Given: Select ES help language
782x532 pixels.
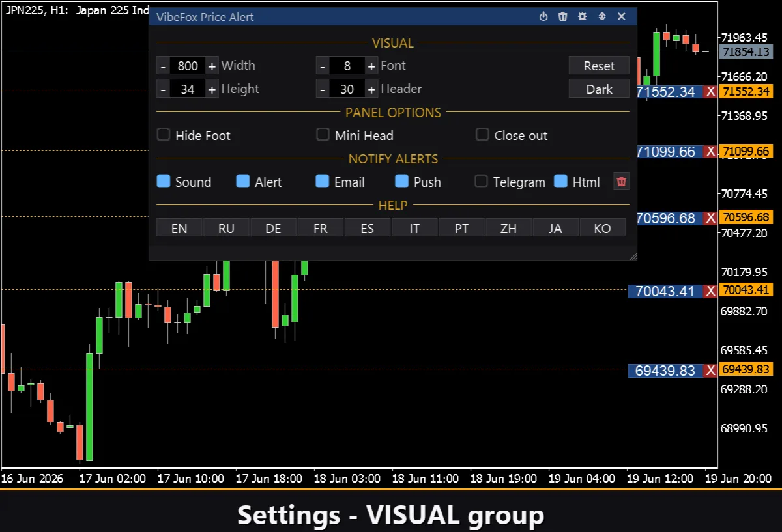Looking at the screenshot, I should (368, 228).
